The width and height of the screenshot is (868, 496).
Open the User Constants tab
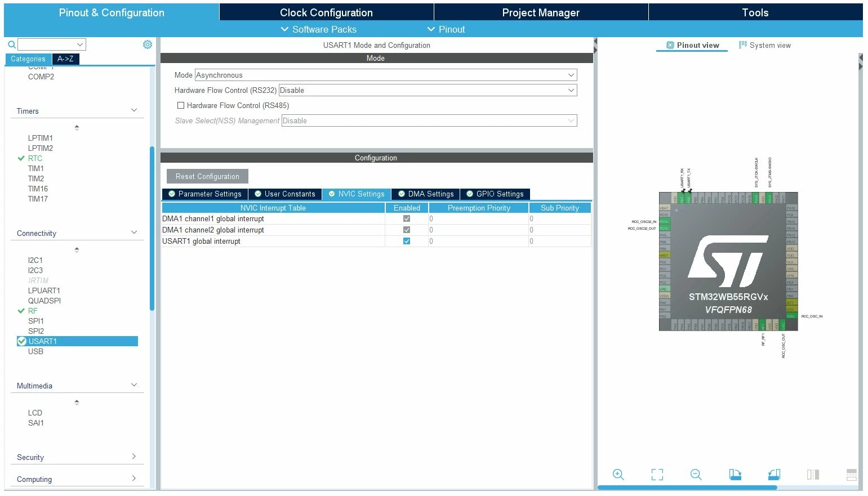(x=285, y=194)
